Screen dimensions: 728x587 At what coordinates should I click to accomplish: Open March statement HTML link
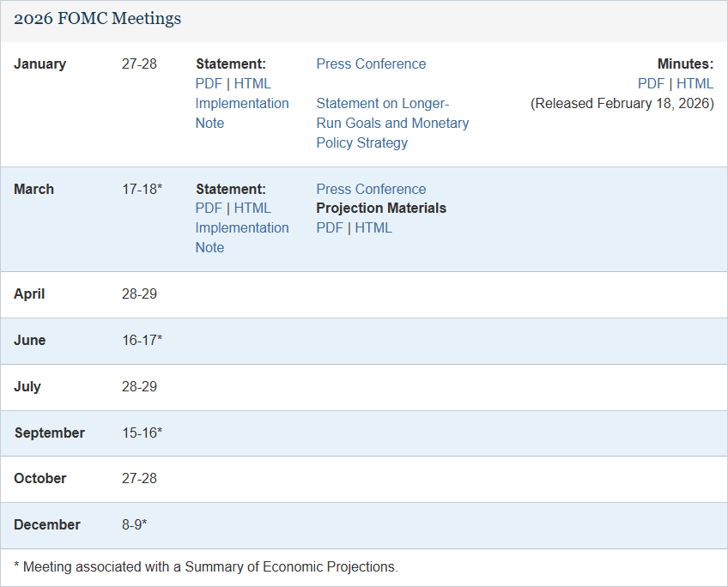click(252, 209)
